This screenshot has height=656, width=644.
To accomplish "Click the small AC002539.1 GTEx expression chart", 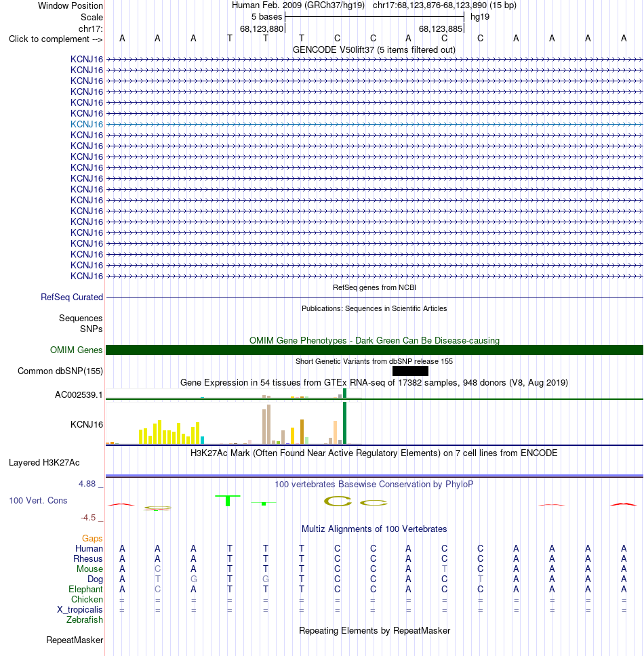I will click(x=233, y=394).
